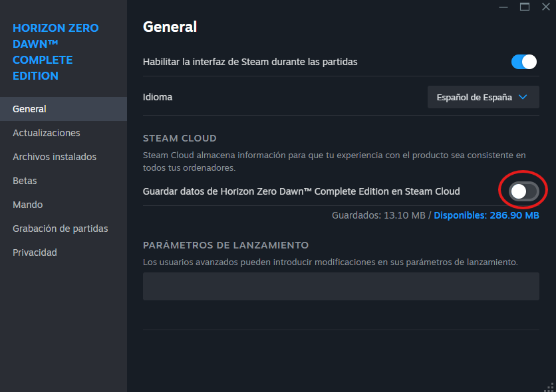Click the Horizon Zero Dawn game title

tap(55, 52)
